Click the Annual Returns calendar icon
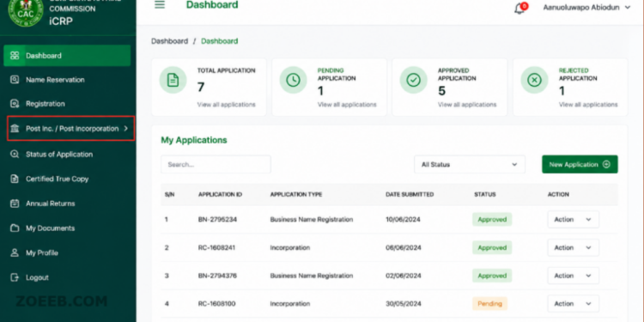This screenshot has height=322, width=644. (x=15, y=204)
